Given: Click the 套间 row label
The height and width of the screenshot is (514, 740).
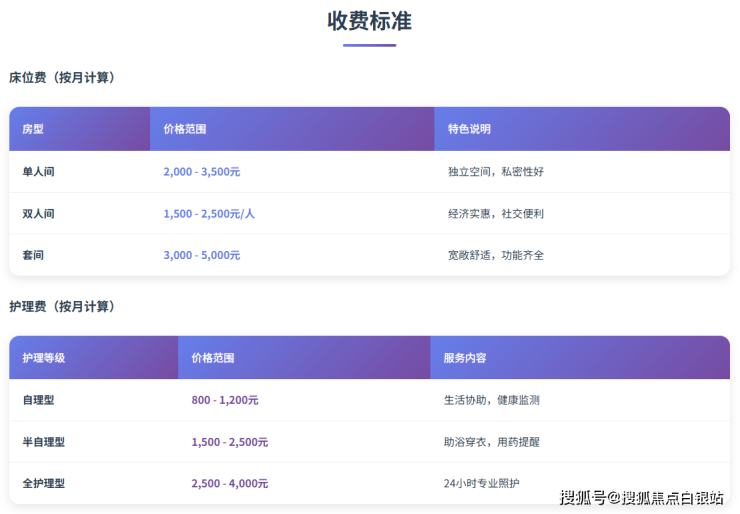Looking at the screenshot, I should click(x=33, y=256).
